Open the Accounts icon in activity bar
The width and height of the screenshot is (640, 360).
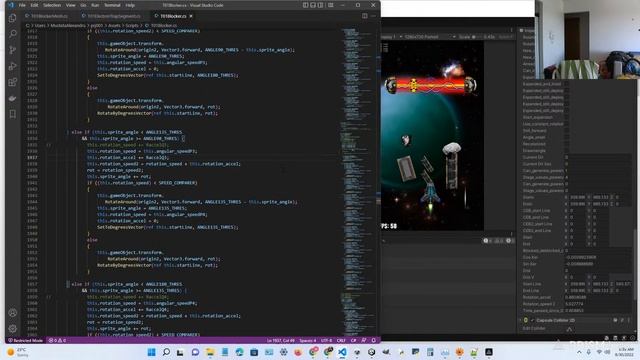[x=13, y=313]
